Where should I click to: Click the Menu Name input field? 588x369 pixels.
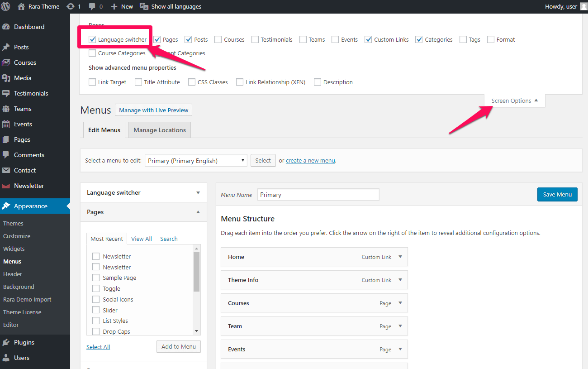pyautogui.click(x=318, y=195)
